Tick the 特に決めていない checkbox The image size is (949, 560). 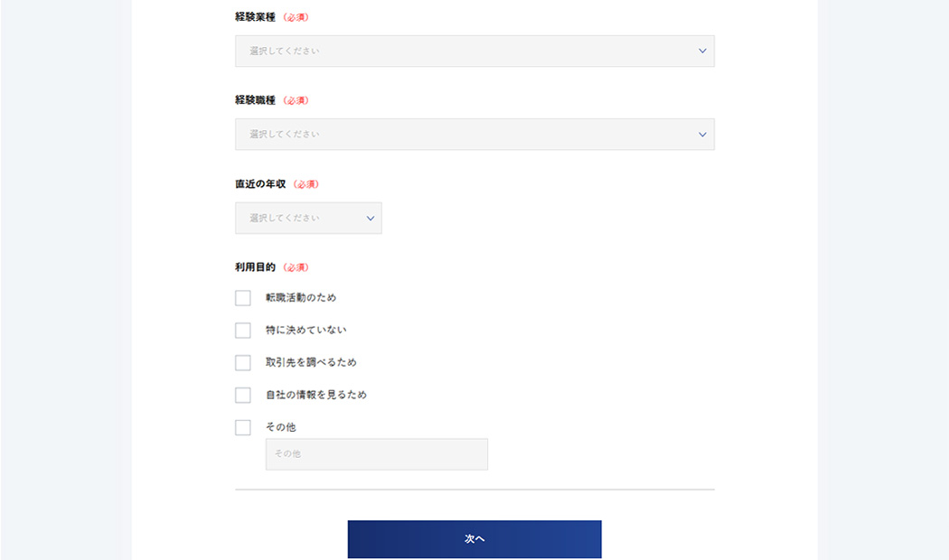tap(243, 331)
